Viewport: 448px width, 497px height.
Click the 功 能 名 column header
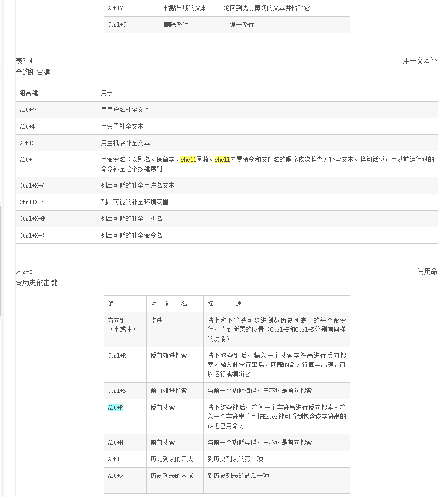coord(175,303)
